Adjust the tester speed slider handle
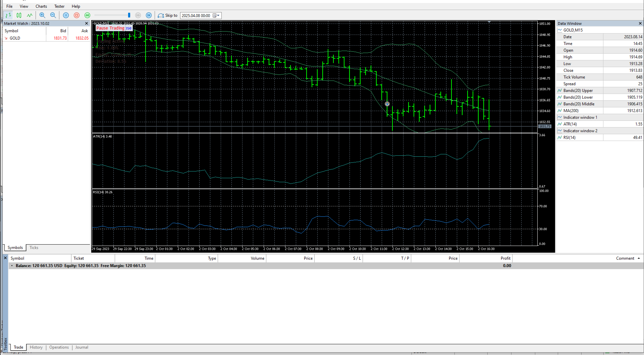 [129, 15]
